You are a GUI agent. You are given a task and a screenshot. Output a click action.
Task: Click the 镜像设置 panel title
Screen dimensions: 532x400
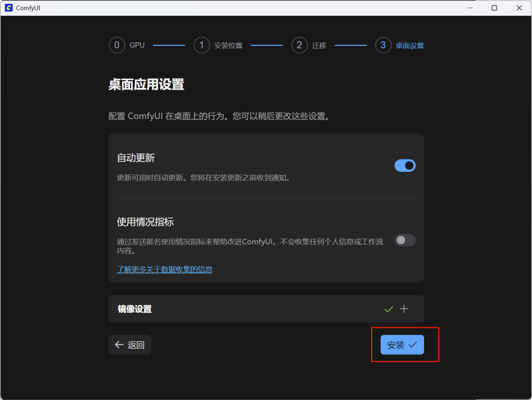pyautogui.click(x=134, y=309)
